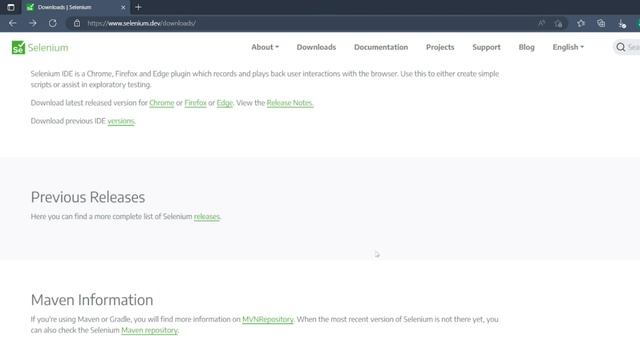Follow the Selenium releases link
Viewport: 640px width, 360px height.
point(207,216)
